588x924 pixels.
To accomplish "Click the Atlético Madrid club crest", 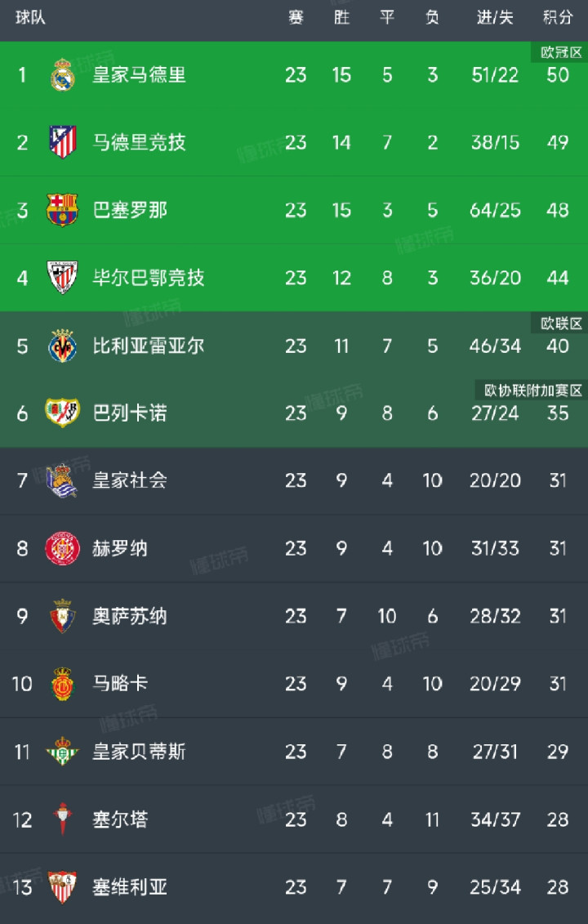I will click(x=62, y=142).
